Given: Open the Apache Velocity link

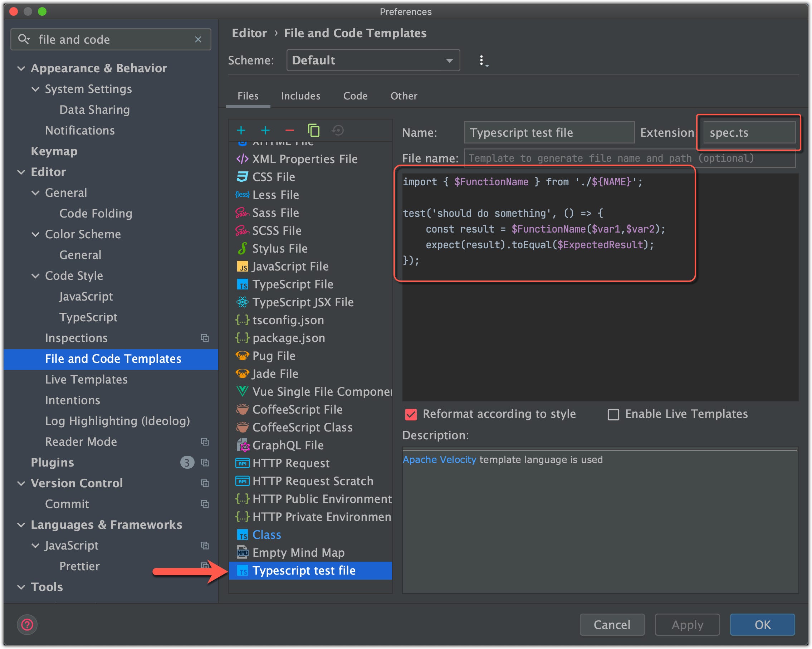Looking at the screenshot, I should [439, 459].
